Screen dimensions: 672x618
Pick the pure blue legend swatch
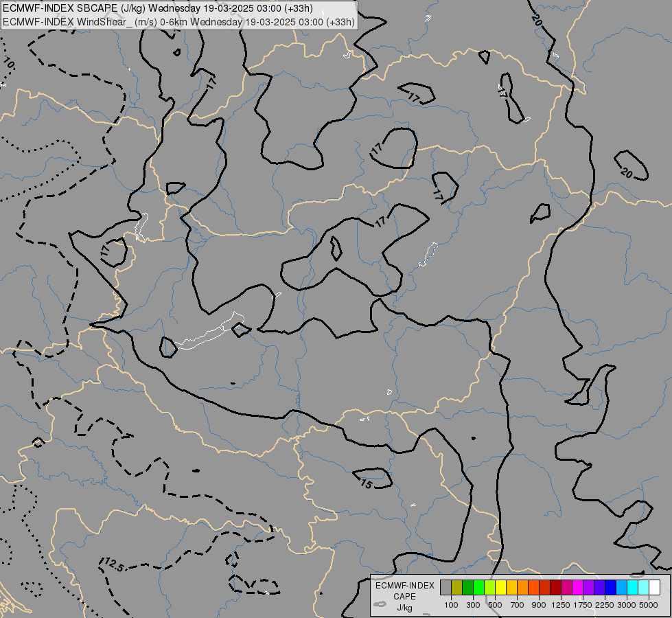click(x=610, y=588)
